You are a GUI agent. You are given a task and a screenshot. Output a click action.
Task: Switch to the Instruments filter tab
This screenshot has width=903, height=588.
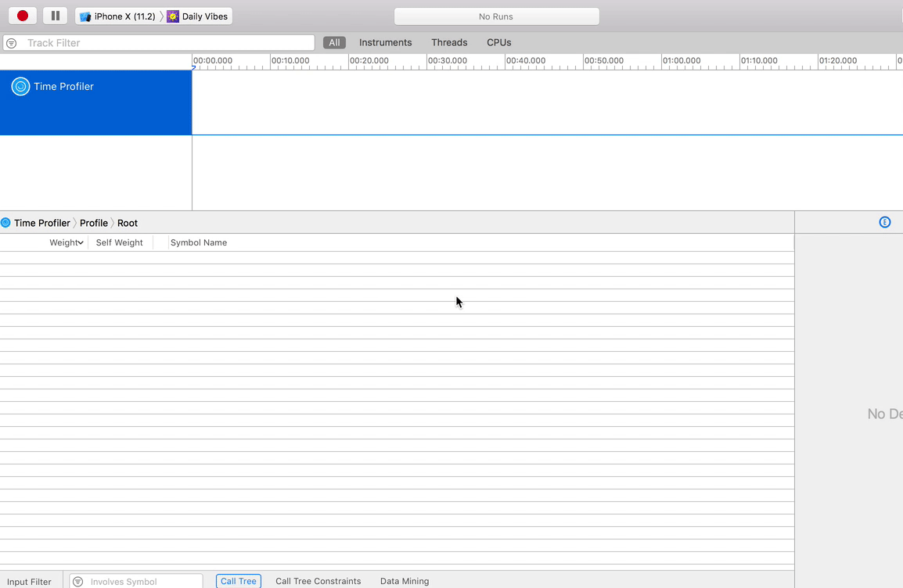pyautogui.click(x=385, y=42)
